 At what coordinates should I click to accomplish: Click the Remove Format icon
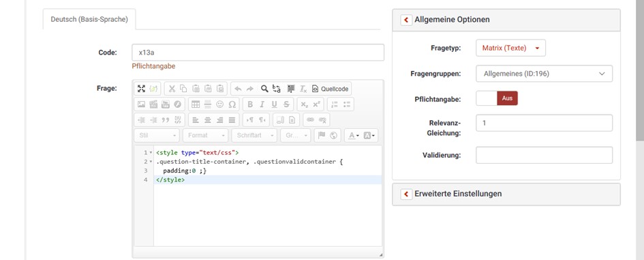point(303,89)
